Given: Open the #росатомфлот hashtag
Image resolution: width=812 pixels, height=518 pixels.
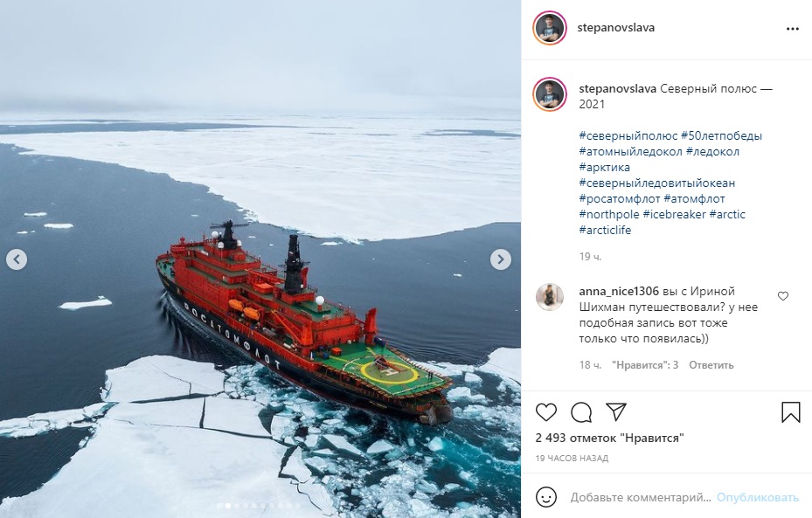Looking at the screenshot, I should [x=620, y=198].
